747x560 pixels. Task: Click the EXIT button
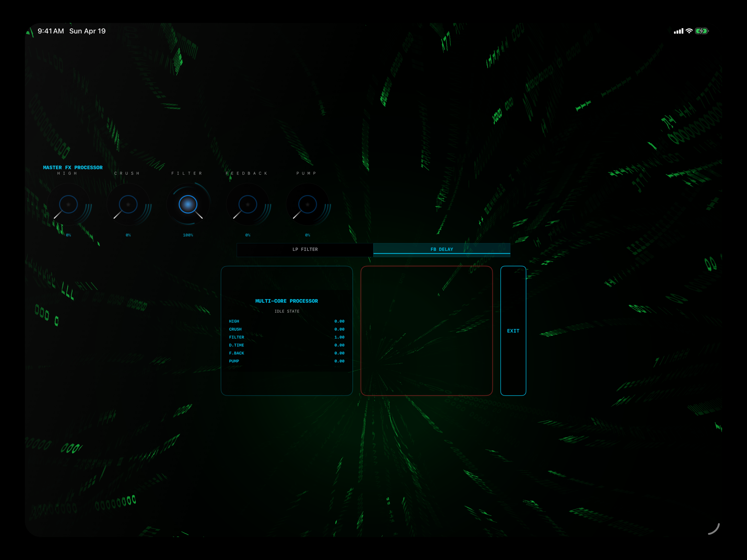click(x=513, y=331)
